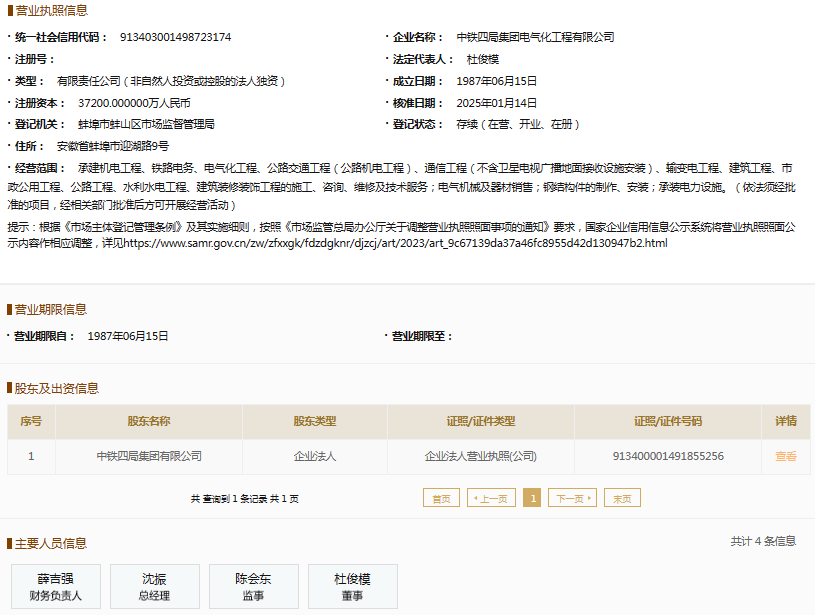
Task: Click the address 安徽省蚌埠市迎湖路9号
Action: (113, 146)
